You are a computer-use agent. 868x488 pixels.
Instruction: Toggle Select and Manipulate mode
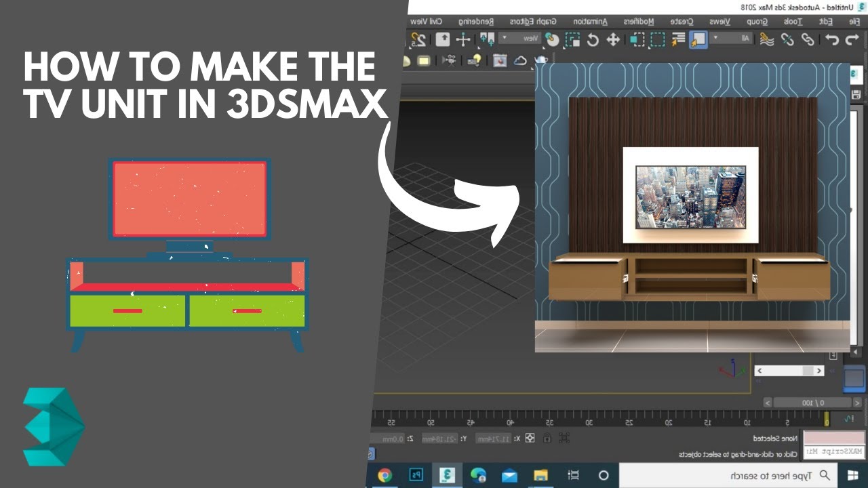(x=463, y=39)
